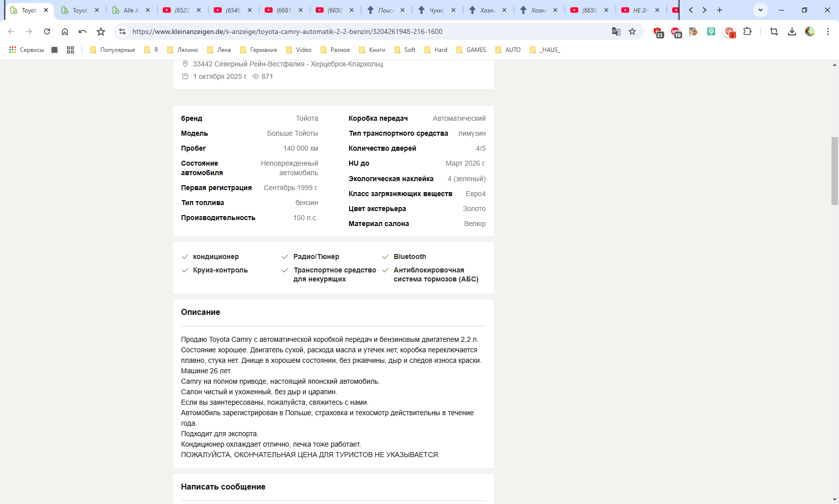Open the tab search dropdown arrow
Viewport: 839px width, 504px height.
760,10
